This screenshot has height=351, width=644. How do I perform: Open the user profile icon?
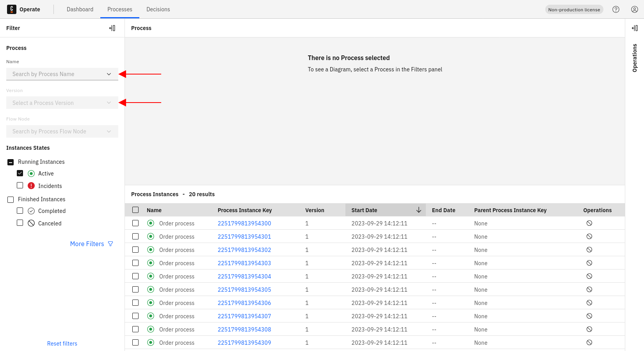point(635,9)
